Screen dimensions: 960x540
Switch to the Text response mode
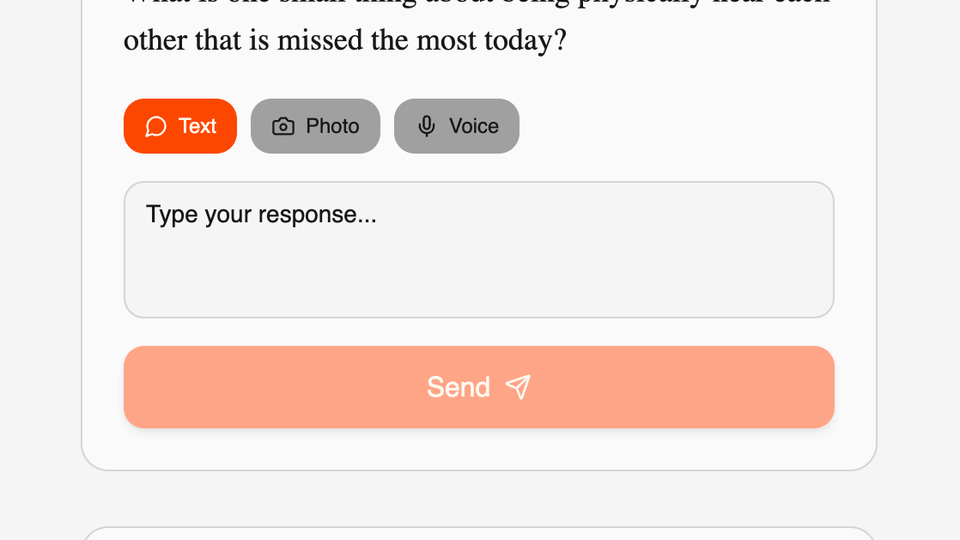(x=180, y=126)
